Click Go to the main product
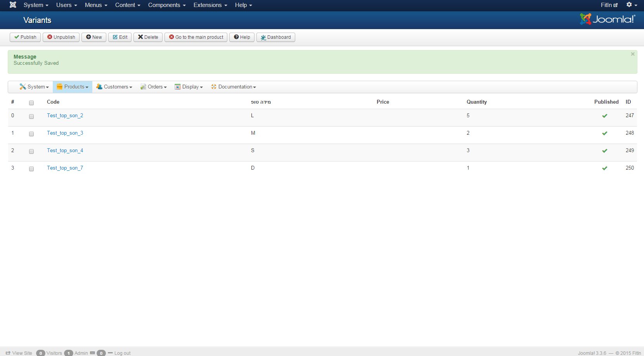The height and width of the screenshot is (356, 644). [196, 37]
